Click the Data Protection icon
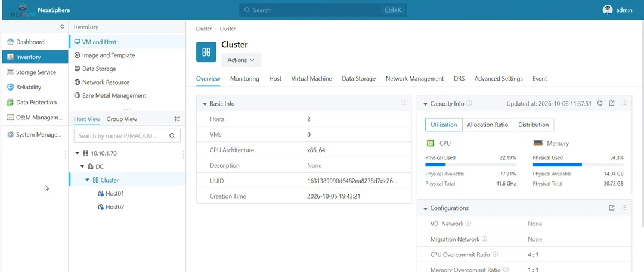Viewport: 644px width, 272px height. pos(10,103)
